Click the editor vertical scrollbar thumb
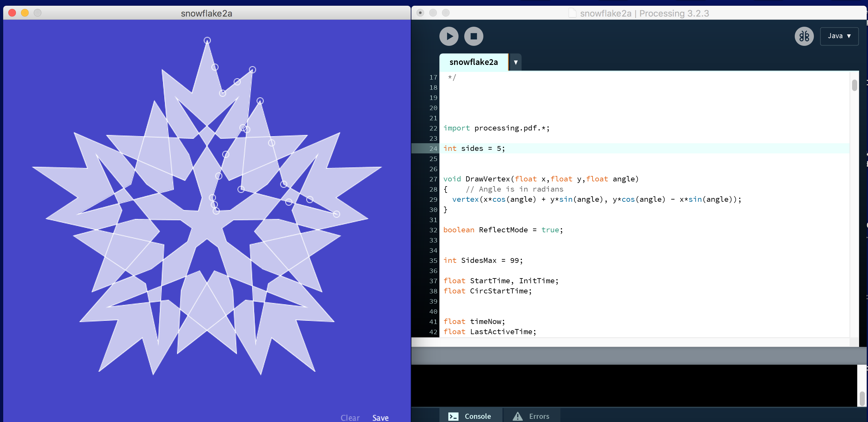Image resolution: width=868 pixels, height=422 pixels. click(x=854, y=85)
